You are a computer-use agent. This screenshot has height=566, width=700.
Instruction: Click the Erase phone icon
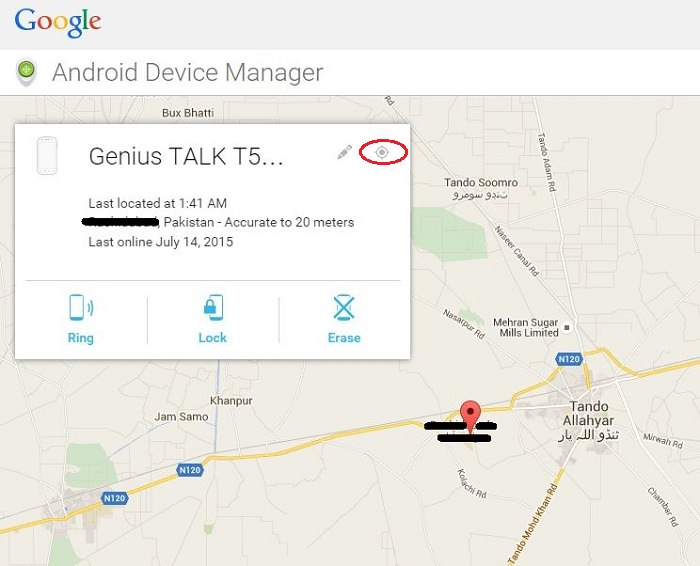[344, 307]
